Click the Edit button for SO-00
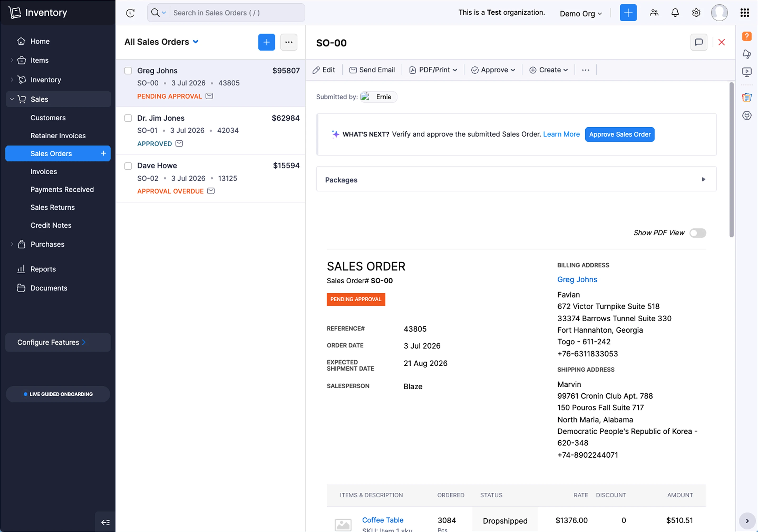 tap(324, 70)
